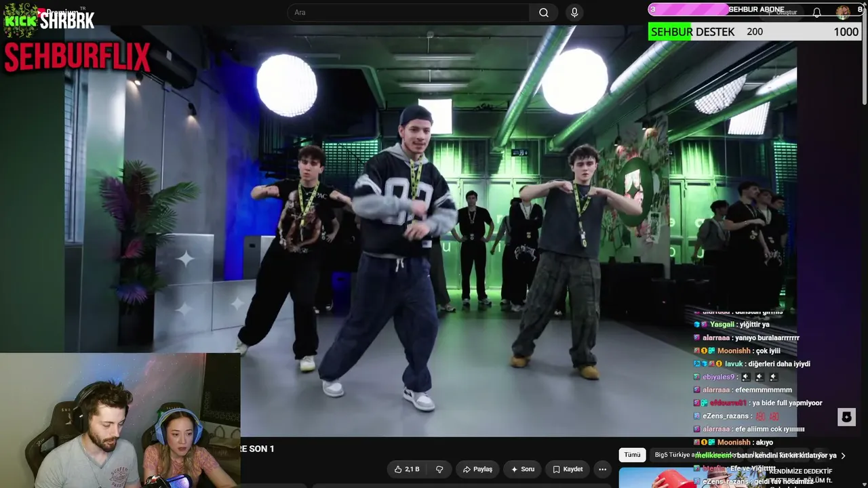Viewport: 868px width, 488px height.
Task: Click the streamer webcam overlay
Action: [120, 420]
